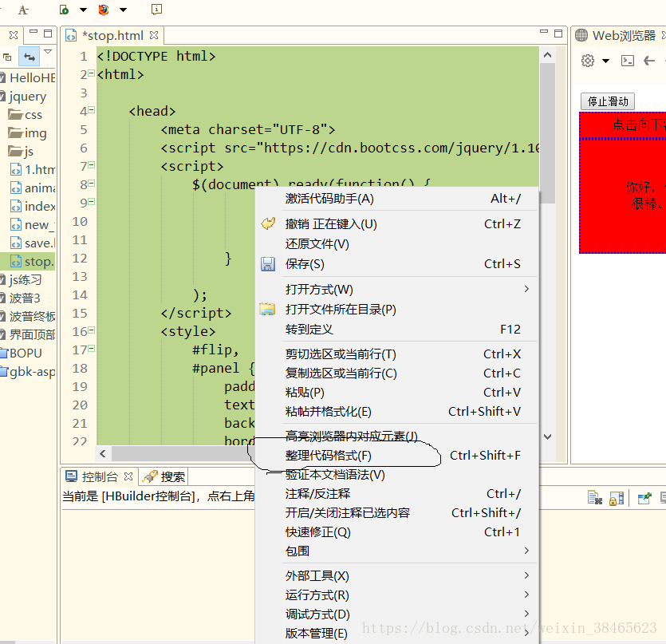
Task: Close the stop.html editor tab
Action: (154, 35)
